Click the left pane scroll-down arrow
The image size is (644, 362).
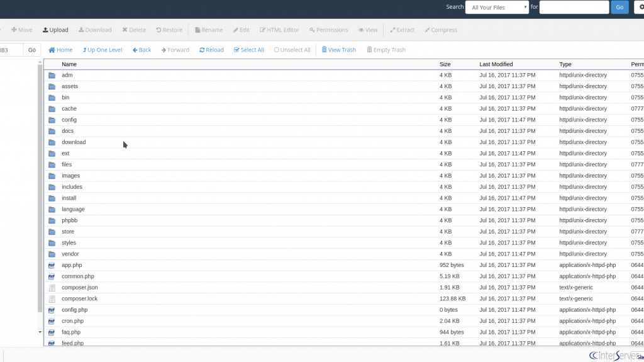click(x=40, y=332)
